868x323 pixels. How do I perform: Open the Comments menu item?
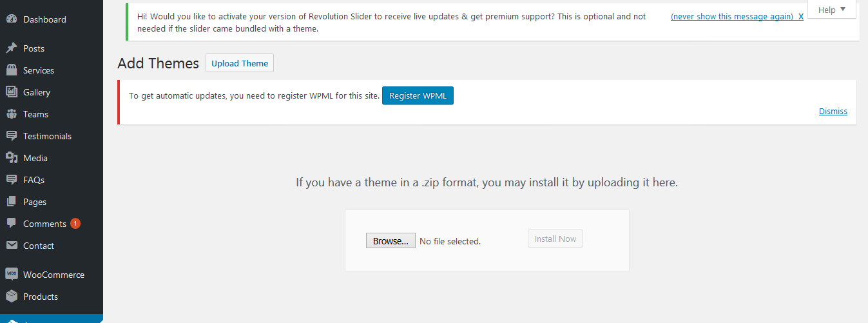click(44, 224)
